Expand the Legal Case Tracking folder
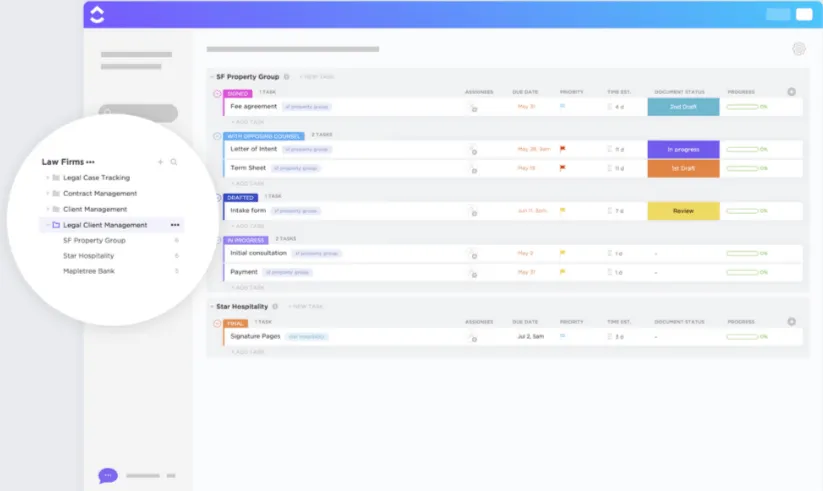 click(48, 177)
